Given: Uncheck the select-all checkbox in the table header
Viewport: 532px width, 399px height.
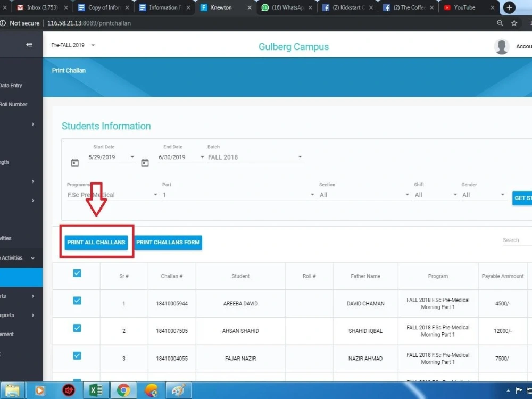Looking at the screenshot, I should pyautogui.click(x=77, y=272).
